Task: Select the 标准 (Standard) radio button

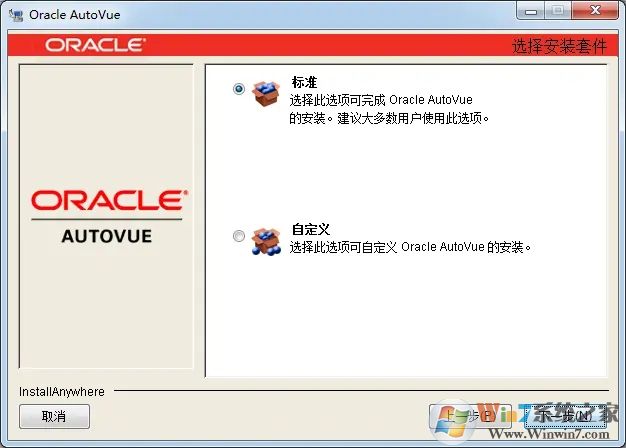Action: point(239,89)
